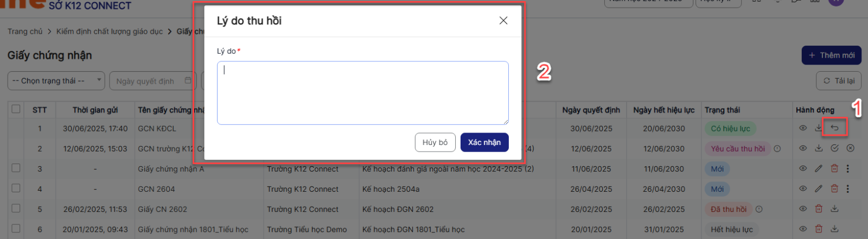Check the checkbox for row 3
This screenshot has height=239, width=868.
(x=16, y=168)
